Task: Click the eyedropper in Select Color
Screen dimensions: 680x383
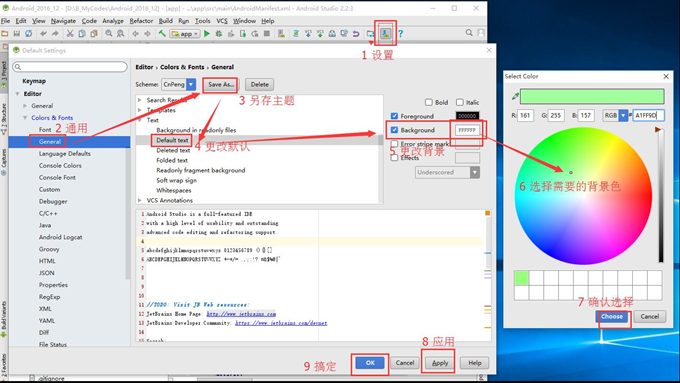Action: click(515, 96)
